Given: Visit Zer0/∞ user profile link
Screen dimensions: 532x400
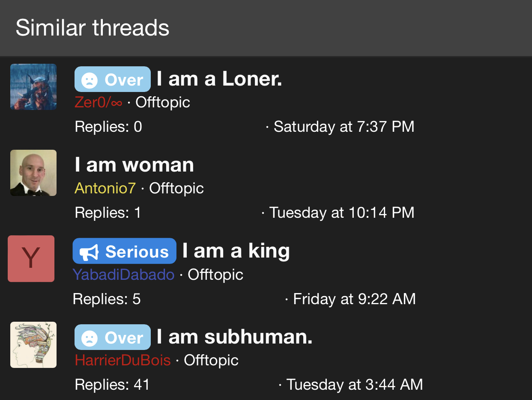Looking at the screenshot, I should click(99, 103).
